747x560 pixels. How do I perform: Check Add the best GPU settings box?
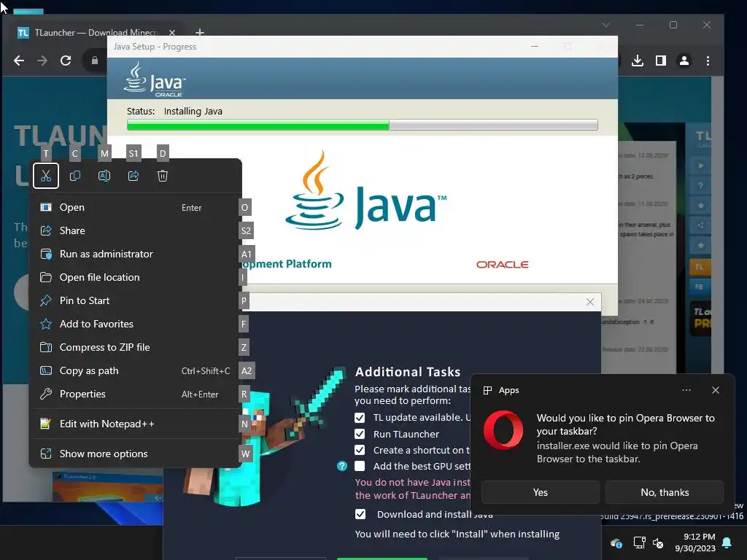[360, 466]
